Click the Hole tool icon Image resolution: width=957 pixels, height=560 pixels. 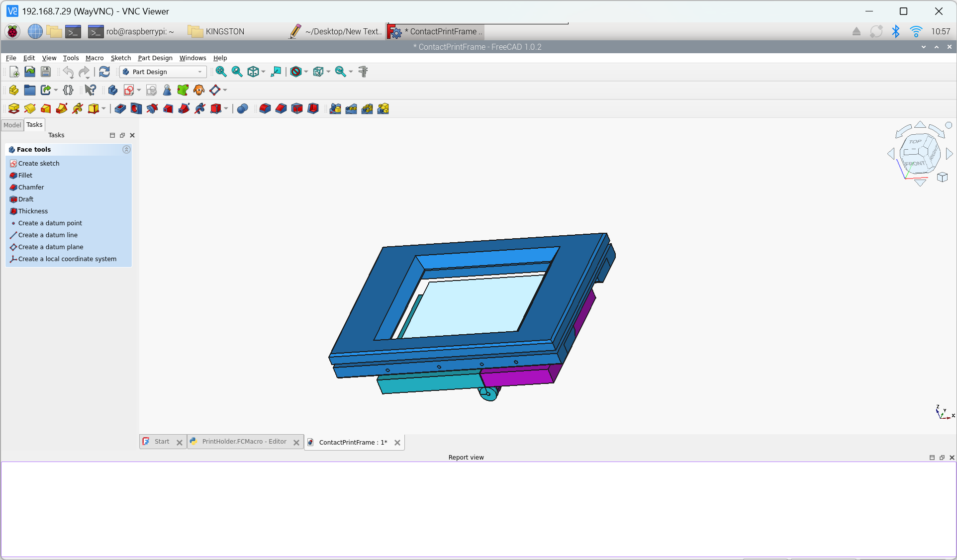(136, 108)
